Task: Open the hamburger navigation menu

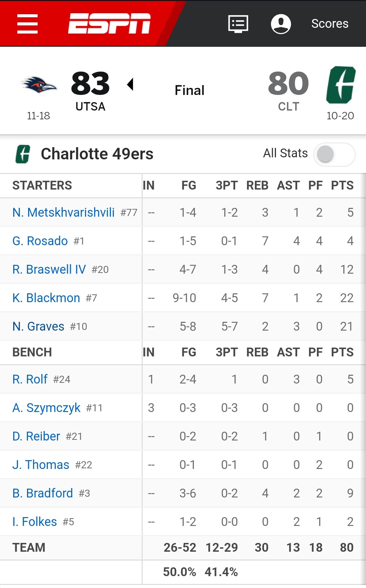Action: [x=27, y=24]
